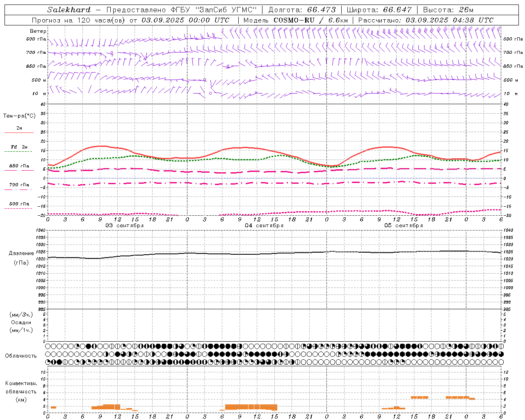Screen dimensions: 525x420
Task: Select "Рассчитано: 03.09.2025 04:38 UTC" timestamp
Action: coord(426,20)
